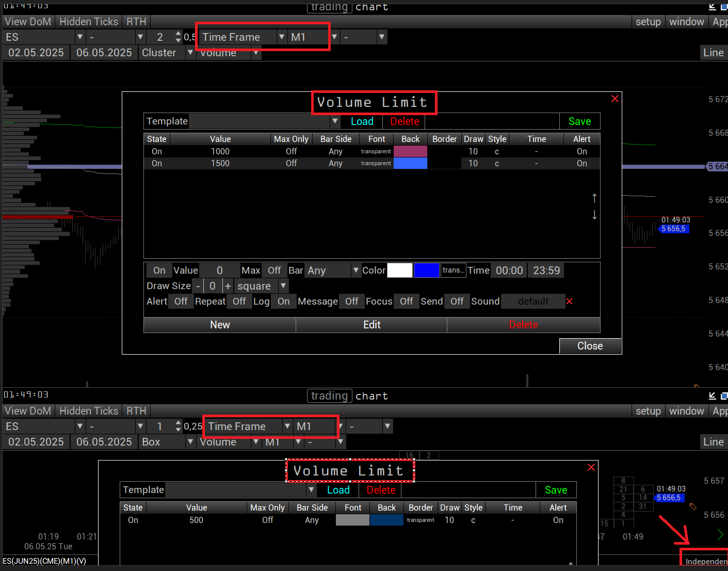This screenshot has height=571, width=728.
Task: Click lower chart detach window icon
Action: (x=712, y=396)
